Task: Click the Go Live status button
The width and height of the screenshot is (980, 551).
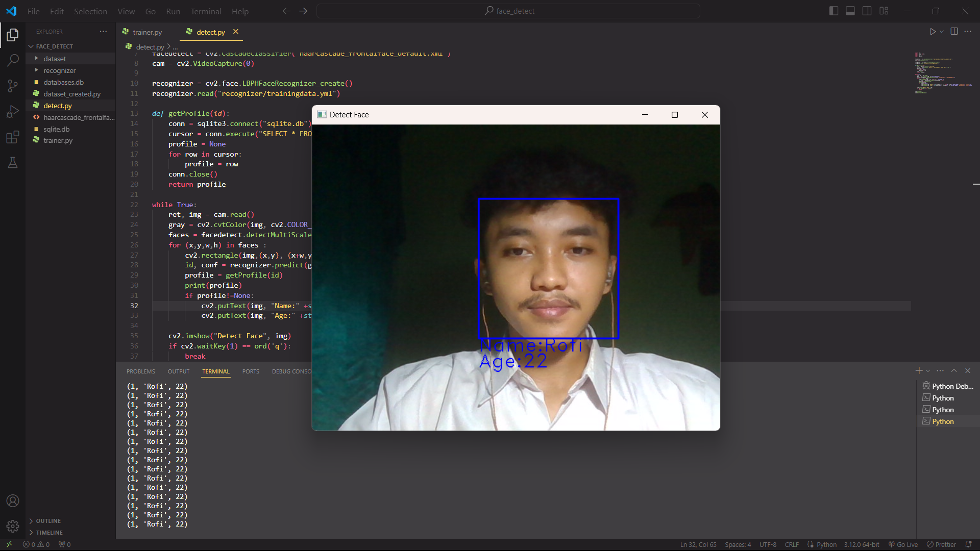Action: [903, 544]
